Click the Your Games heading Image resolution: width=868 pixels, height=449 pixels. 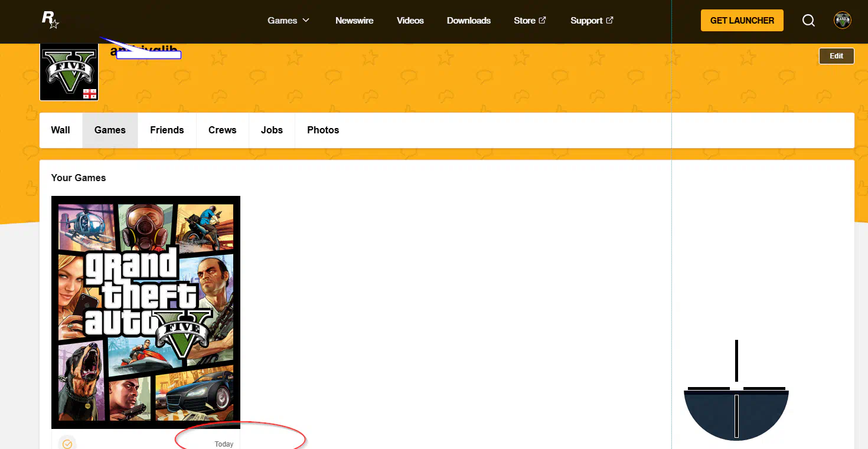[x=79, y=178]
